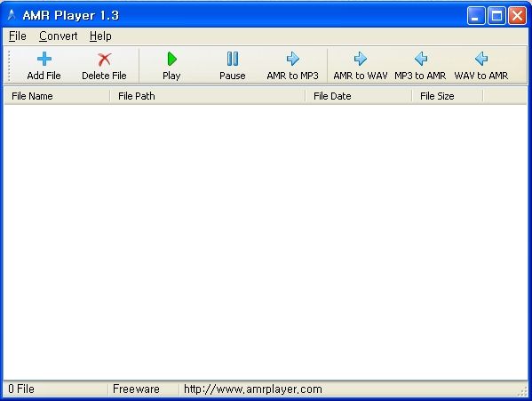Image resolution: width=532 pixels, height=401 pixels.
Task: Maximize the AMR Player window
Action: [496, 15]
